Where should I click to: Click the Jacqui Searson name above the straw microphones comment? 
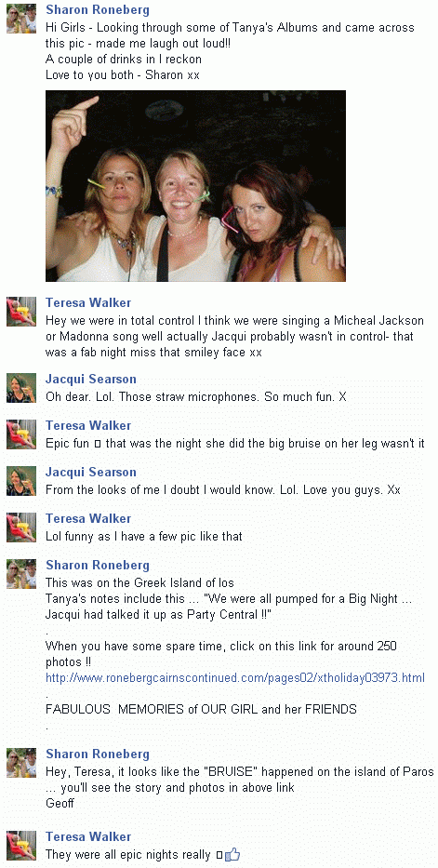pos(91,380)
